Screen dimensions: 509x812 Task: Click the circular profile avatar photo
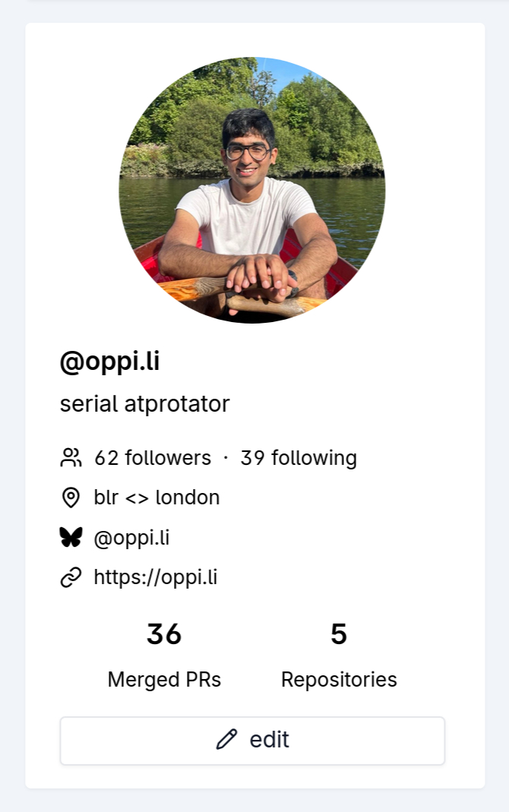(x=252, y=190)
